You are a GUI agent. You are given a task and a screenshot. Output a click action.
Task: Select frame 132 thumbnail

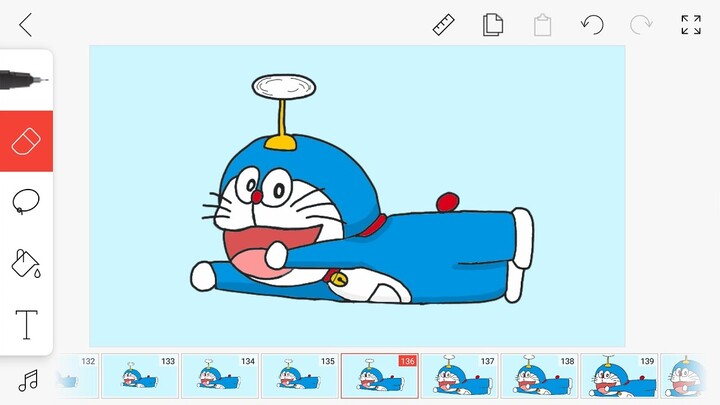click(x=77, y=376)
